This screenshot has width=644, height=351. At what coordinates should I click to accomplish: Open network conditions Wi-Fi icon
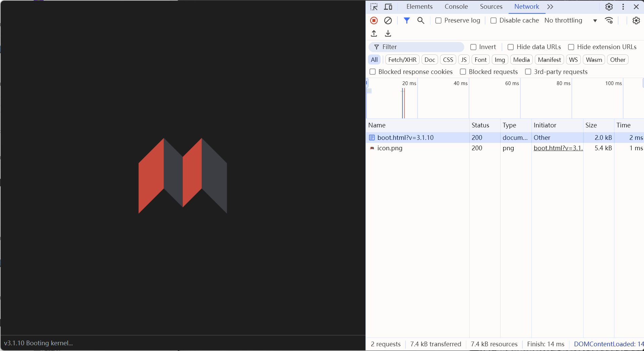pyautogui.click(x=609, y=21)
